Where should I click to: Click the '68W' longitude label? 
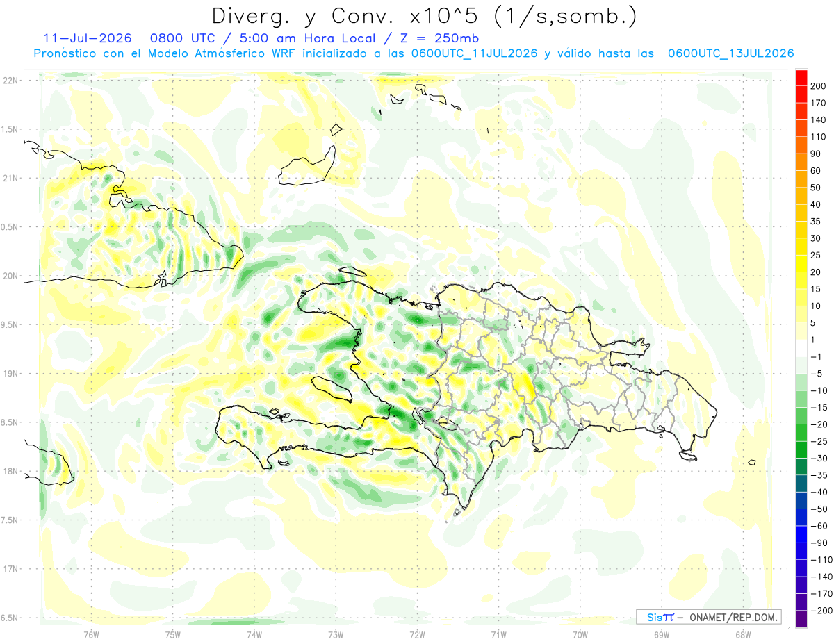tap(743, 634)
